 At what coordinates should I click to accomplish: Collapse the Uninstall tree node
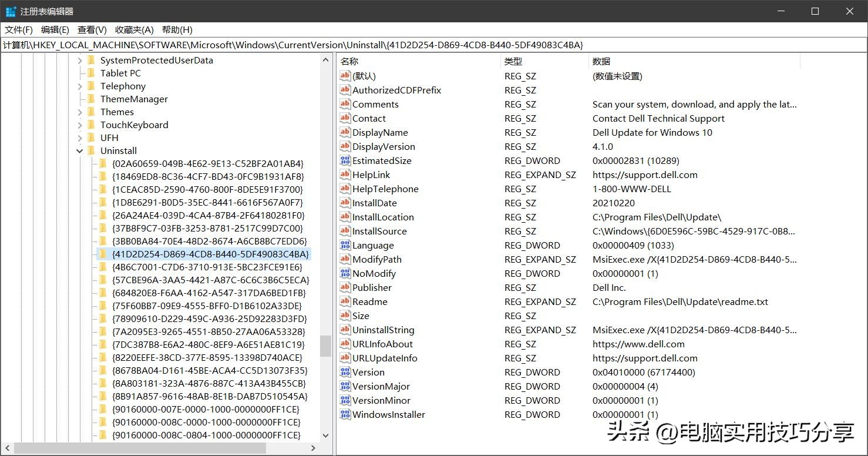(x=80, y=151)
